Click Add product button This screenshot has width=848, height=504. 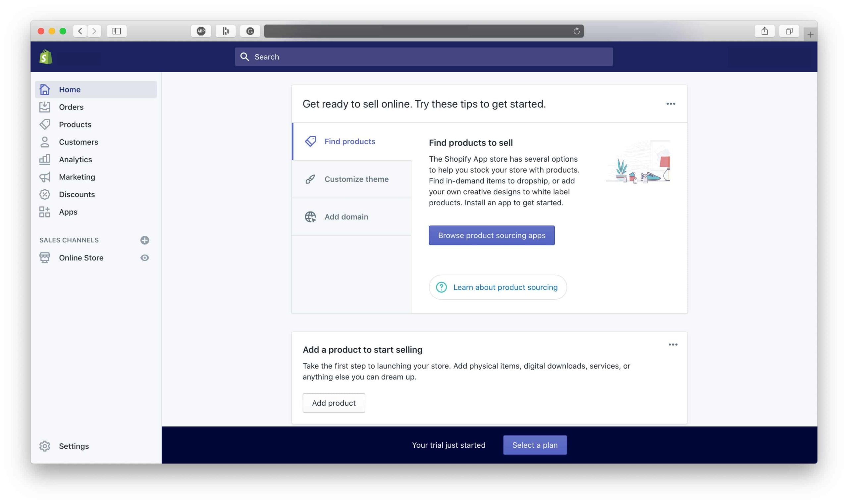tap(334, 403)
